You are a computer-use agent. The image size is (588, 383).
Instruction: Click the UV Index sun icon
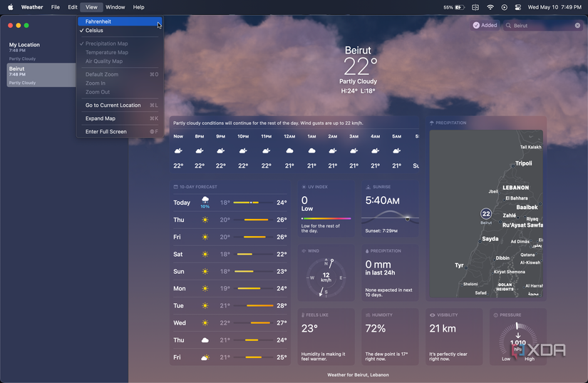[x=304, y=187]
